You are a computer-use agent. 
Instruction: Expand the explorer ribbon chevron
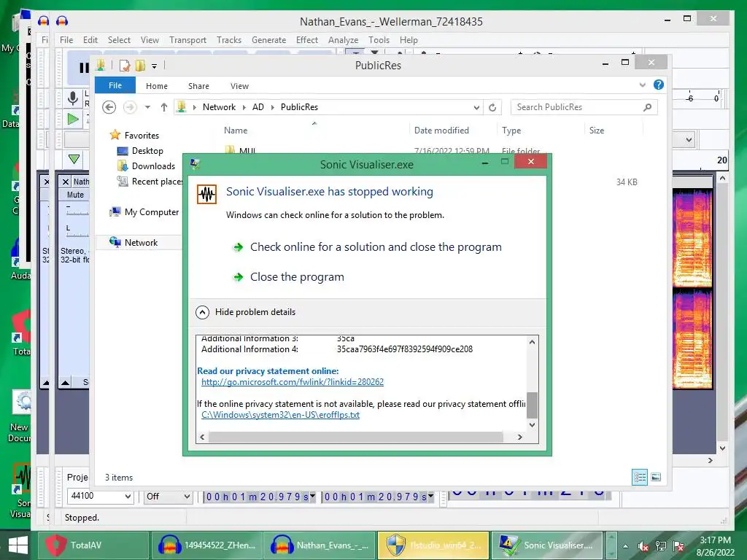point(642,85)
